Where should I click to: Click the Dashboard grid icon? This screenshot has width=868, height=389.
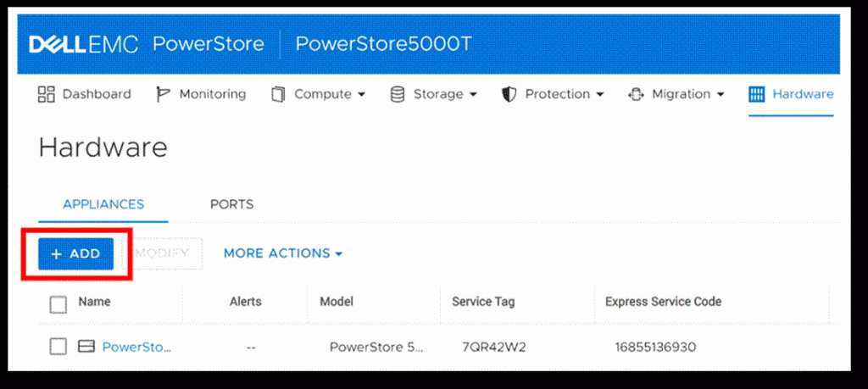pos(47,94)
